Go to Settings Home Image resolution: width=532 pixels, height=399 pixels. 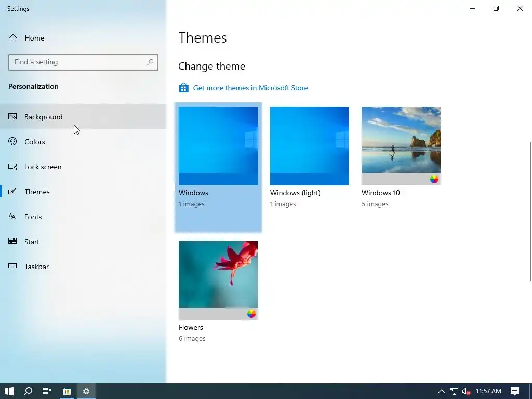click(83, 38)
